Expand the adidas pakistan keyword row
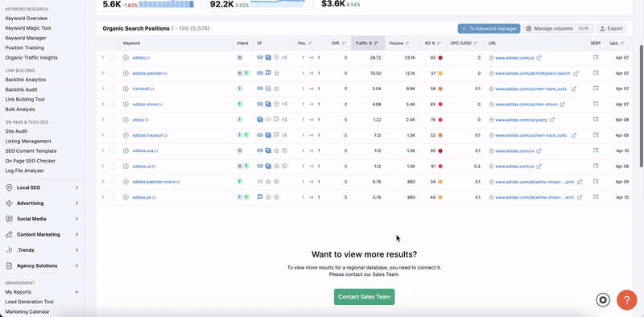644x317 pixels. tap(103, 73)
